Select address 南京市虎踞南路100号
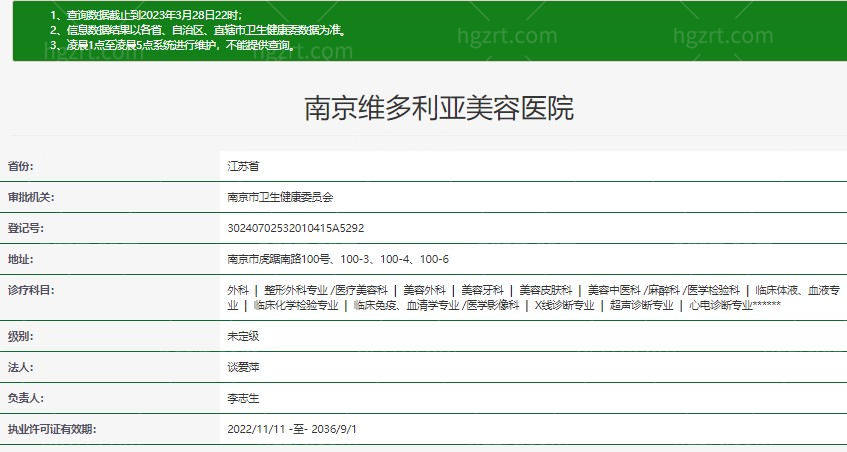The width and height of the screenshot is (847, 452). pyautogui.click(x=279, y=259)
